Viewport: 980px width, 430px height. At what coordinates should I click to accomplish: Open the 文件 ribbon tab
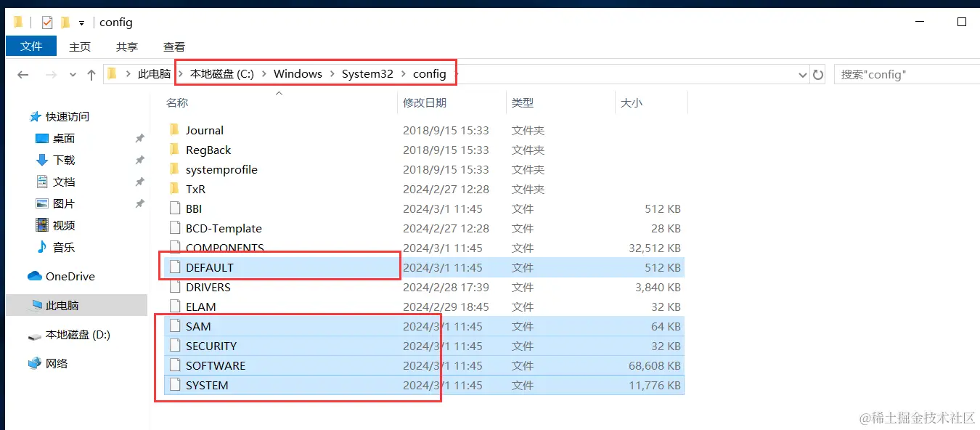point(31,46)
